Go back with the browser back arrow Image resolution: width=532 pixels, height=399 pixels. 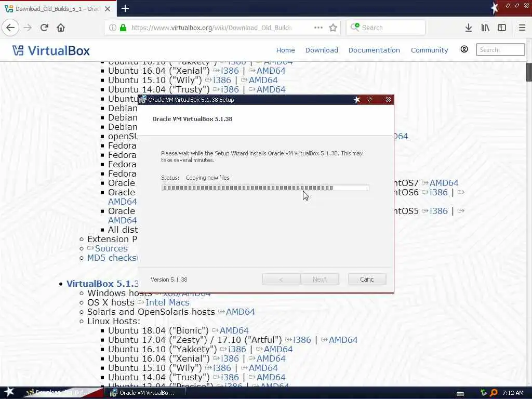click(x=10, y=28)
